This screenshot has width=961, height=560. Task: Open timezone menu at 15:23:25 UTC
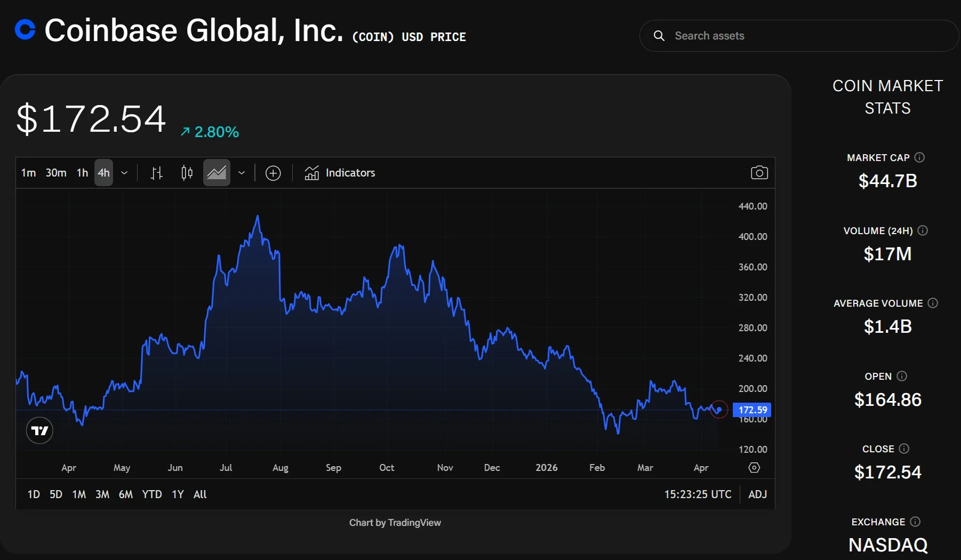pos(698,494)
